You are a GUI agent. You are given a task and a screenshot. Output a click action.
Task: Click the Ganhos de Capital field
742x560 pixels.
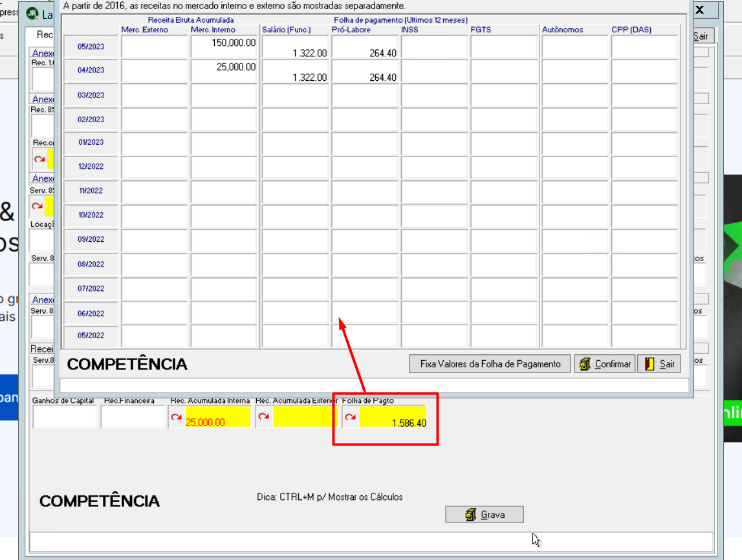[x=65, y=416]
